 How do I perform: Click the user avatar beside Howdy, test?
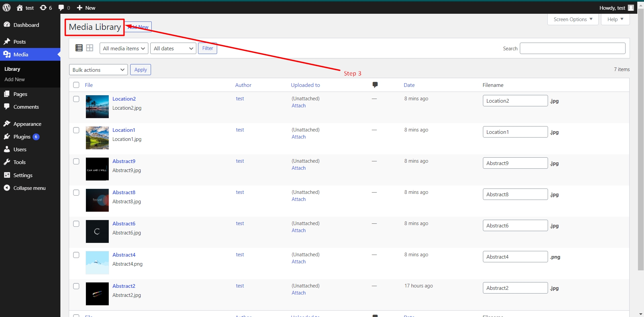click(x=631, y=8)
